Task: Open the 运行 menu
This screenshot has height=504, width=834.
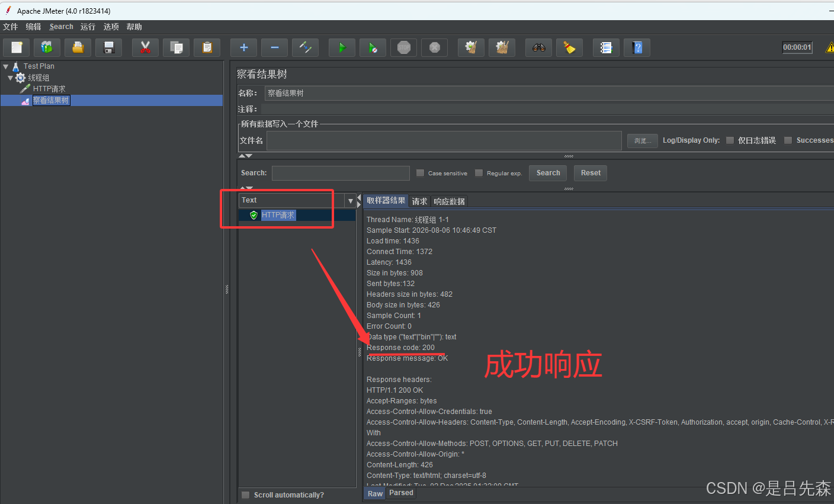Action: pos(88,27)
